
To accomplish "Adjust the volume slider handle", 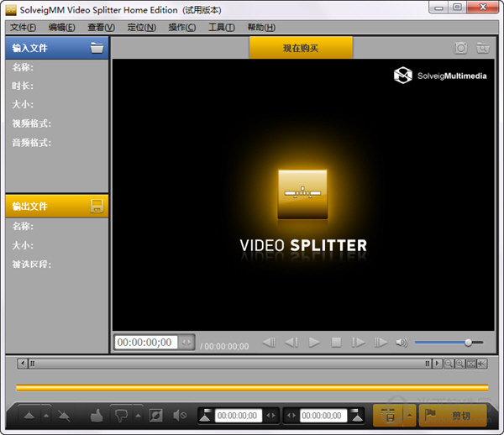I will tap(469, 343).
